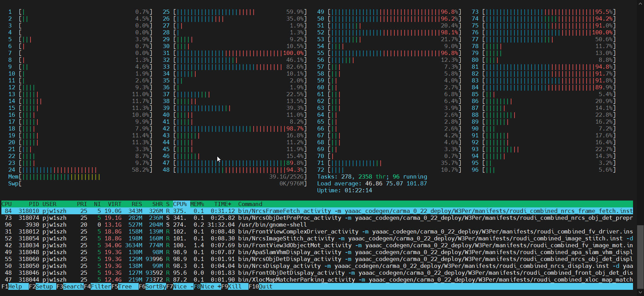The width and height of the screenshot is (644, 296).
Task: Click PID 318074 in the process list
Action: 29,218
